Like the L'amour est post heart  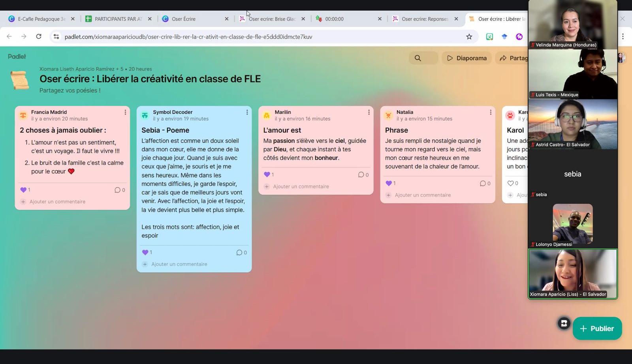(x=267, y=174)
